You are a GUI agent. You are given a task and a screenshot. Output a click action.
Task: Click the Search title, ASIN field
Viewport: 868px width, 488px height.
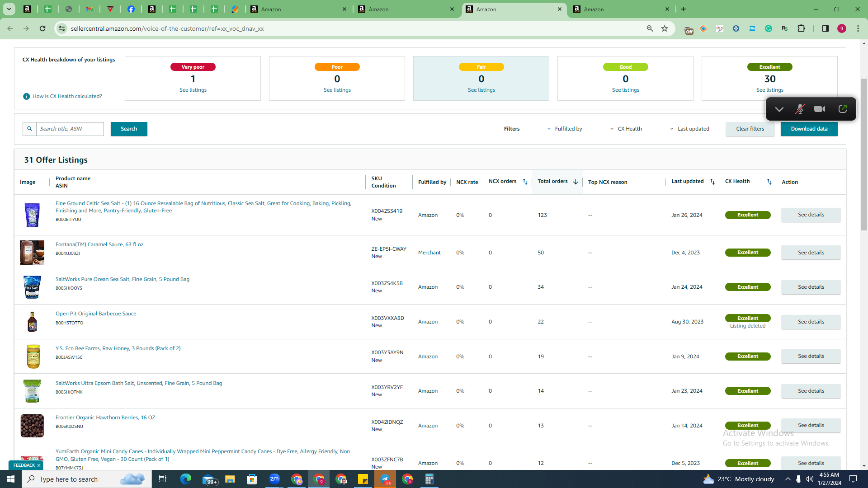[x=70, y=129]
